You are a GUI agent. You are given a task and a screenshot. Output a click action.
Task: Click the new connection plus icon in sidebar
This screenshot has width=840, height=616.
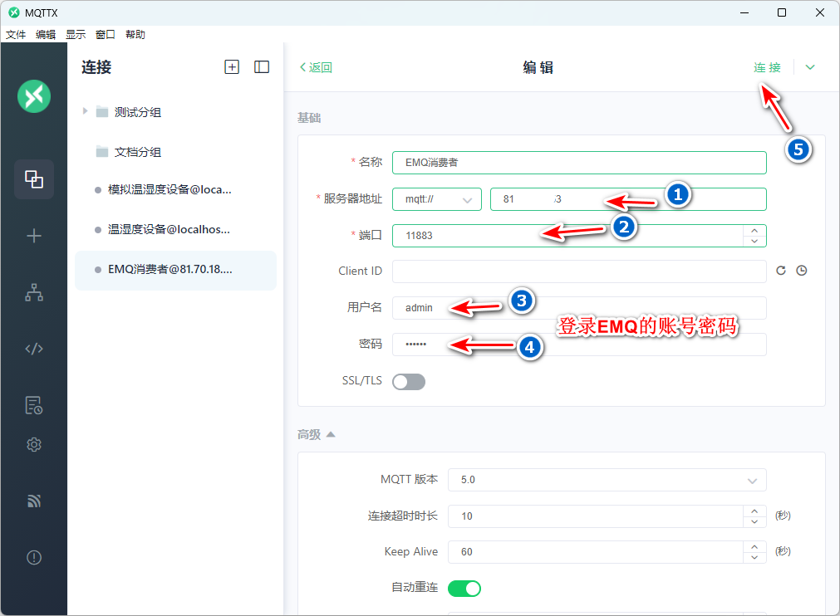[x=34, y=236]
